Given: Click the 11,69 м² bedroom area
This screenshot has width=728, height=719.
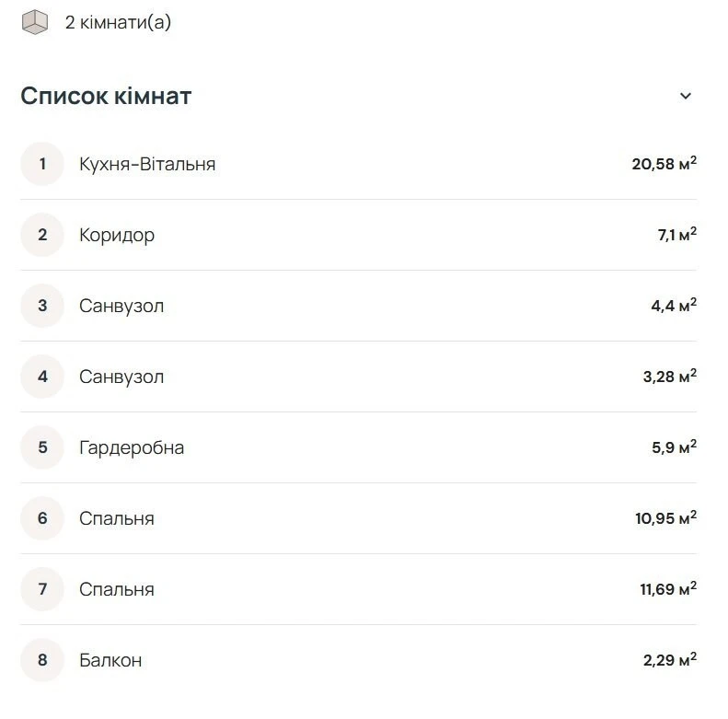Looking at the screenshot, I should pos(668,589).
